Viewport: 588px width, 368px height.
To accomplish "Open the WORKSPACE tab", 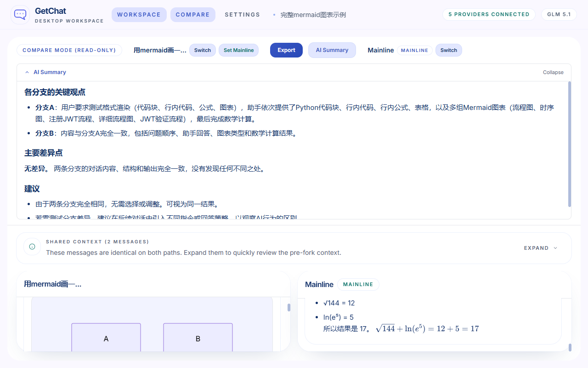I will click(x=139, y=15).
